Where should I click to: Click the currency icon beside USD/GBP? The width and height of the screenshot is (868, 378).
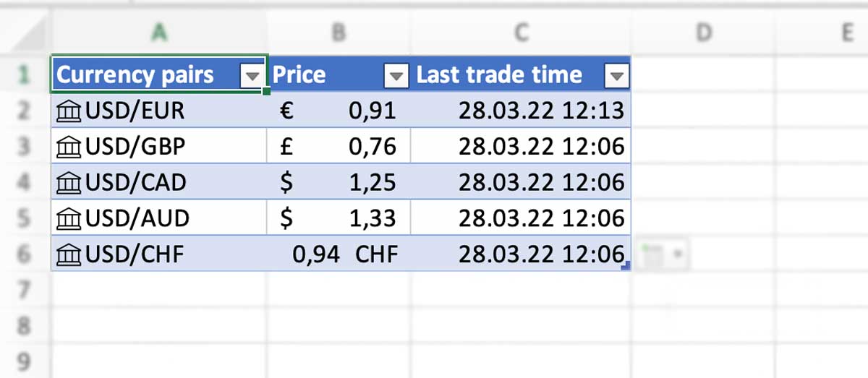(x=69, y=147)
